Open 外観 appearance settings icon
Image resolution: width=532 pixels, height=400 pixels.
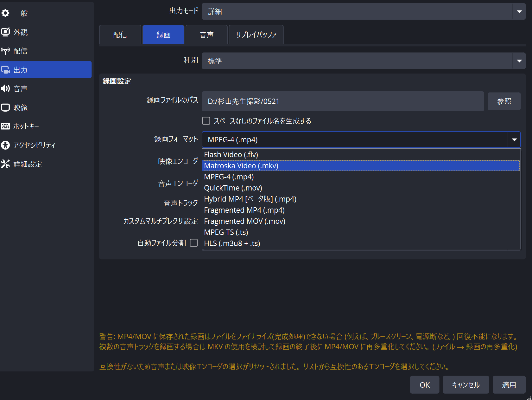tap(5, 32)
